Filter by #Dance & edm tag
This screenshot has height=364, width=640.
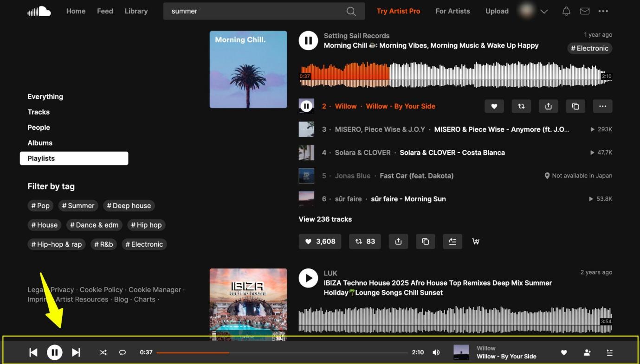tap(94, 225)
